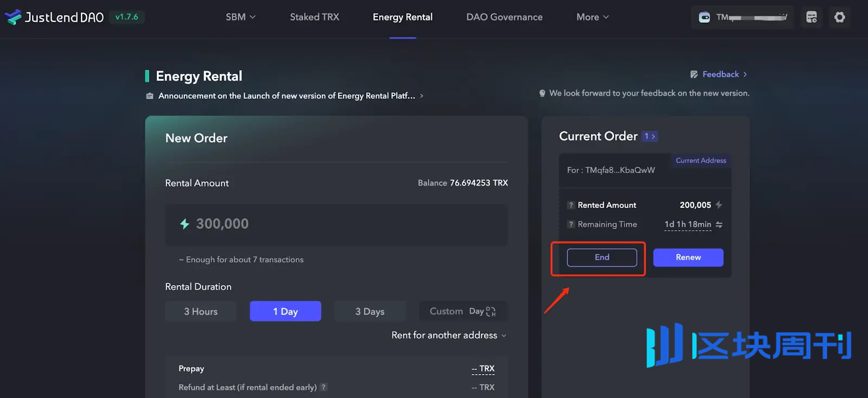Click the energy lightning icon in amount field

coord(184,224)
